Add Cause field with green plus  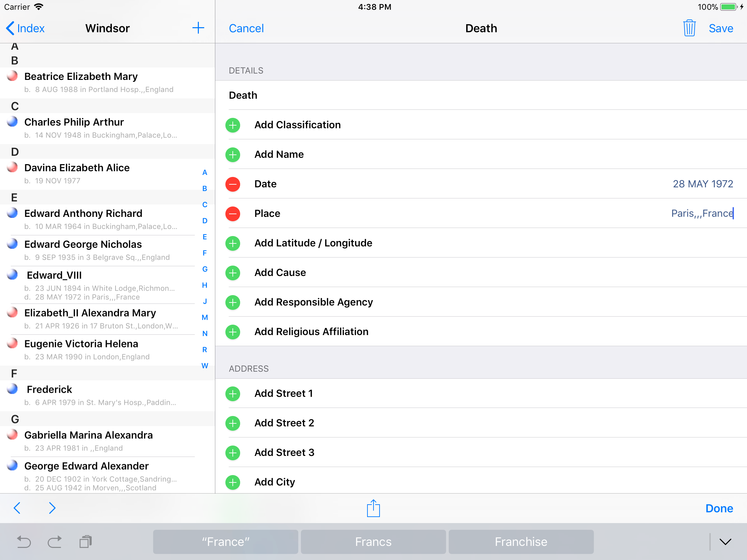click(233, 273)
